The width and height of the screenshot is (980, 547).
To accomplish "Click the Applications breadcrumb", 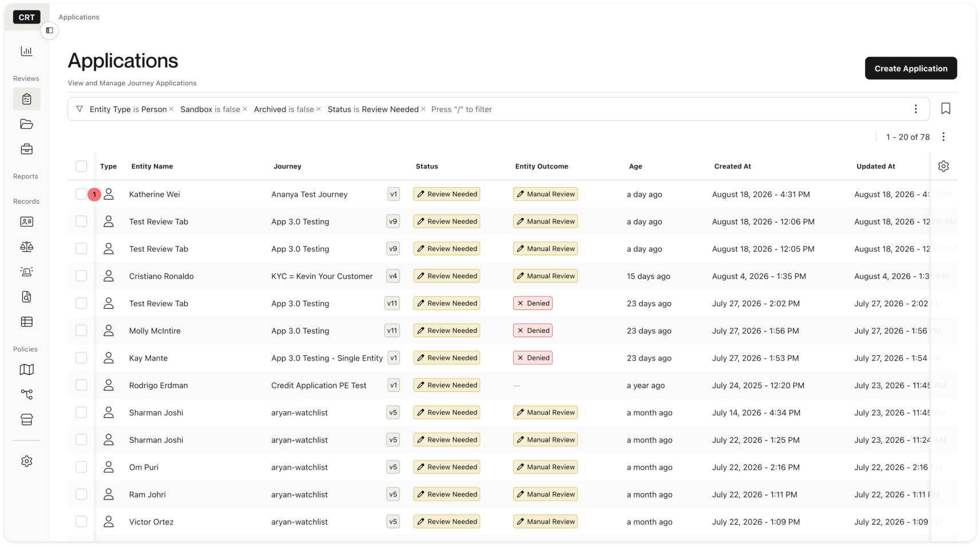I will 79,17.
